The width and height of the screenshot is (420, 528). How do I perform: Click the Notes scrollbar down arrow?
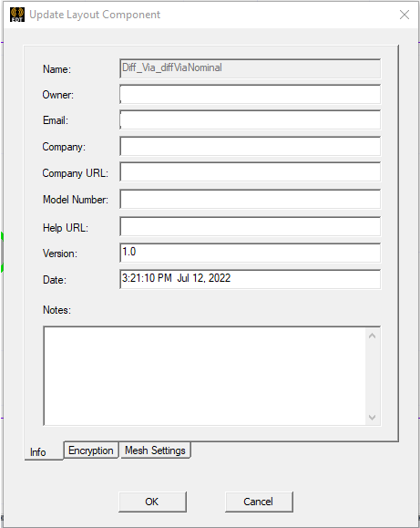(x=373, y=418)
